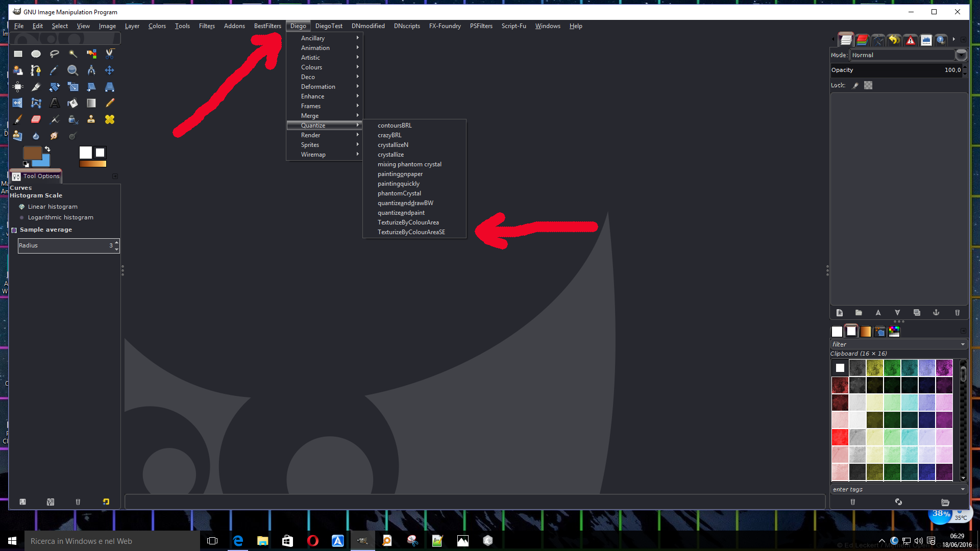
Task: Switch to the Channels tab
Action: point(862,40)
